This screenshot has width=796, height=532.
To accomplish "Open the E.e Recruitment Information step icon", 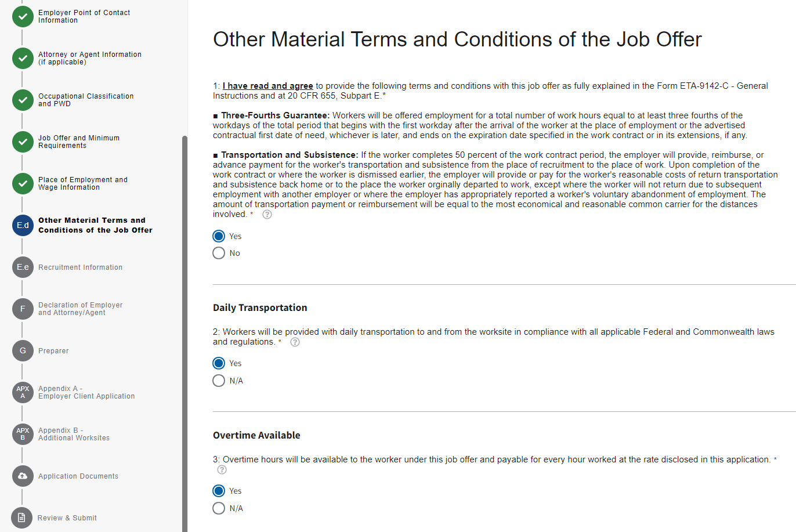I will coord(23,267).
